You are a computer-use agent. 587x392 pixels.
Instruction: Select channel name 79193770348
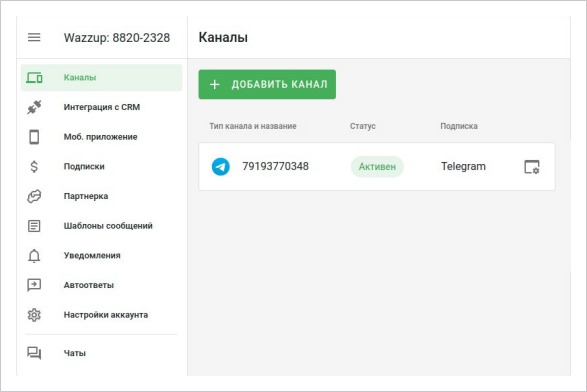(x=276, y=166)
